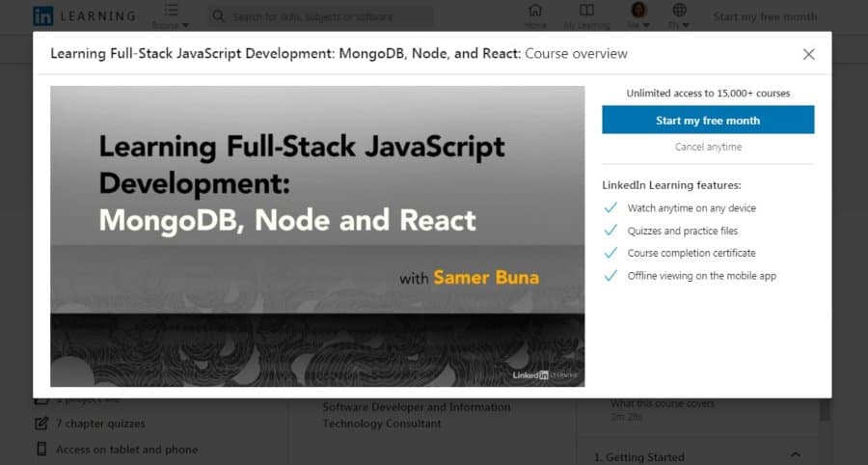Click the 7 chapter quizzes icon

[41, 424]
